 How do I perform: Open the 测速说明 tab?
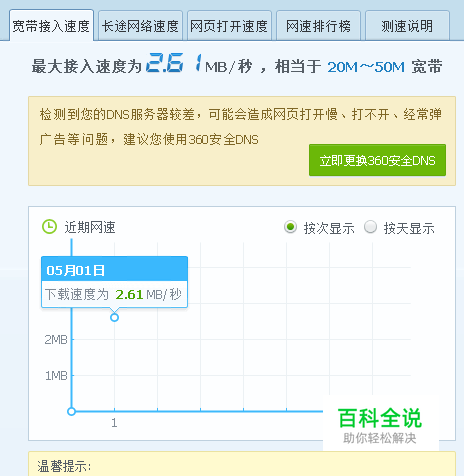pos(407,26)
